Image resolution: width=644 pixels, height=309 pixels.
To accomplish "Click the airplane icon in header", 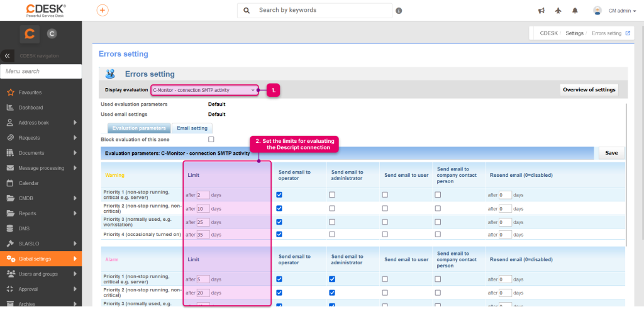I will tap(558, 11).
